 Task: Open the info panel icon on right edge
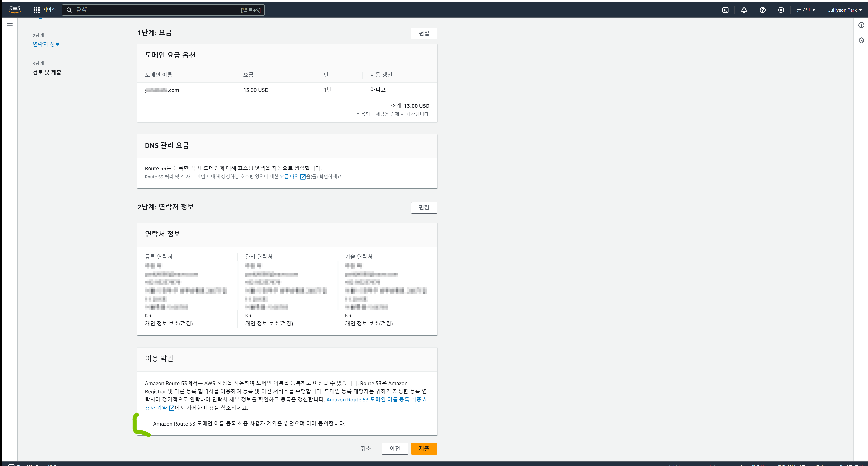click(861, 25)
